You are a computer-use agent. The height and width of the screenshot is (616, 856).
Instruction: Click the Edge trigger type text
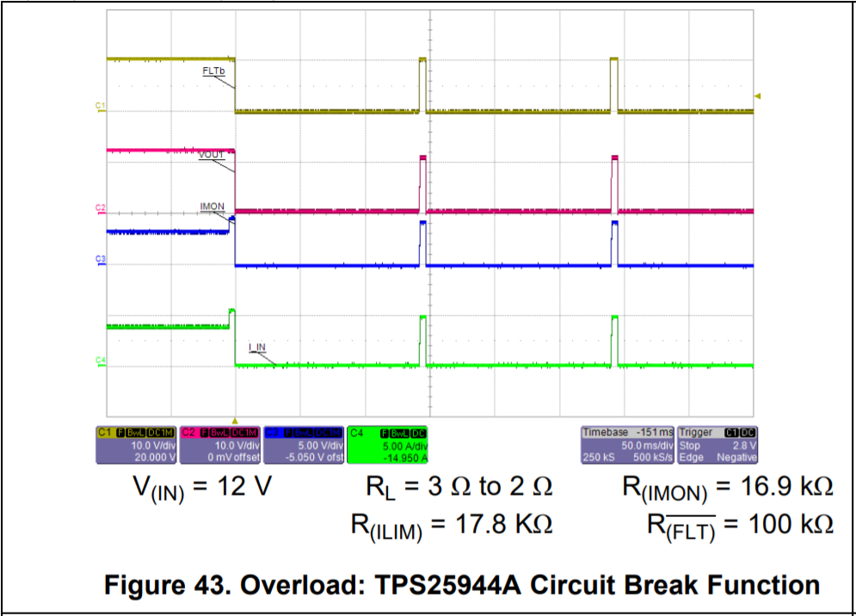691,457
